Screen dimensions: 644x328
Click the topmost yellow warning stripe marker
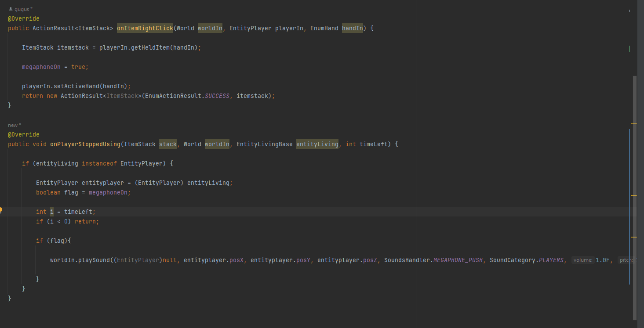[634, 124]
